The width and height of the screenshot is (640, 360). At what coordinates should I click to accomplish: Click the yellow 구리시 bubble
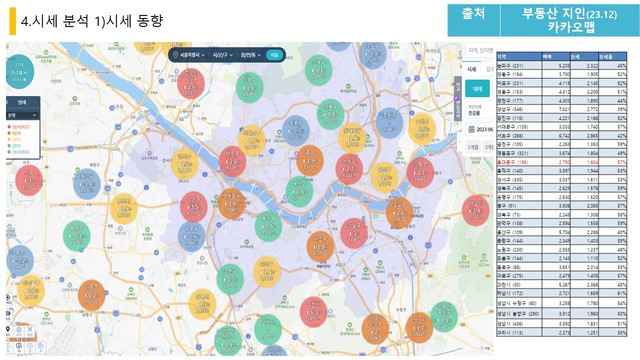pyautogui.click(x=422, y=129)
